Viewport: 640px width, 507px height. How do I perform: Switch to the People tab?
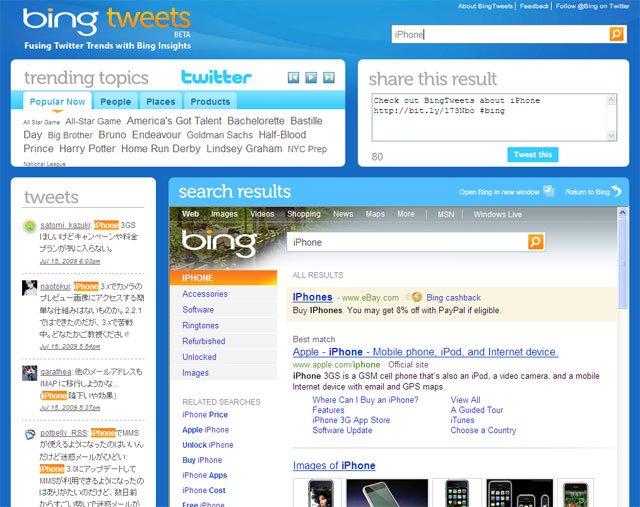pyautogui.click(x=116, y=102)
